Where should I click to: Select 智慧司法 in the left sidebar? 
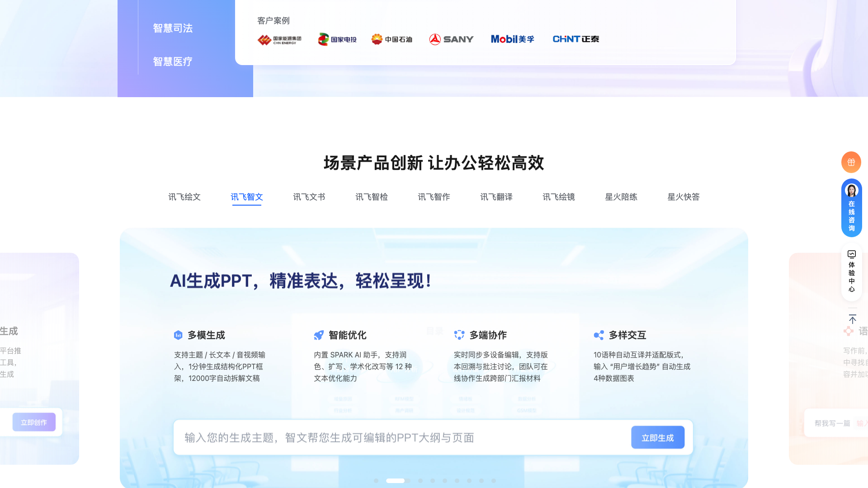[173, 28]
